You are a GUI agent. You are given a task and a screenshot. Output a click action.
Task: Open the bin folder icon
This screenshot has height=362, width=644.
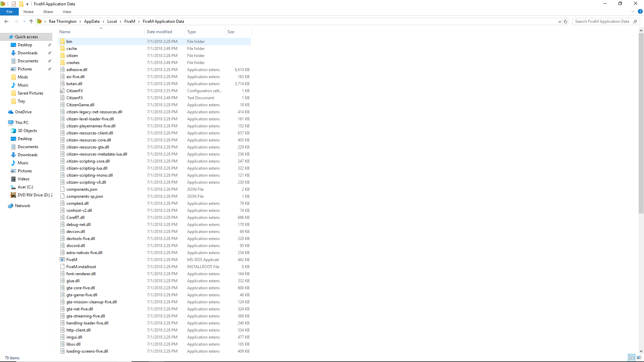(x=62, y=42)
